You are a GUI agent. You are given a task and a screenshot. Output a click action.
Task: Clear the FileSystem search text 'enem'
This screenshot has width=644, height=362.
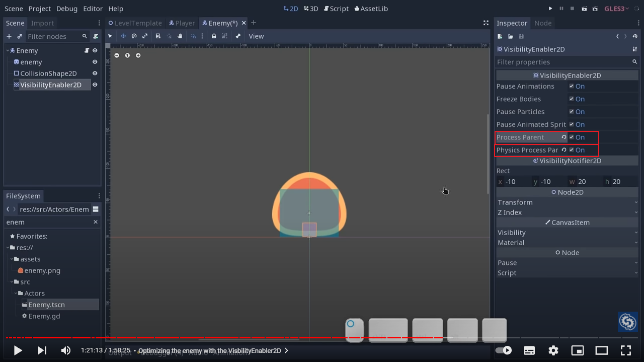96,222
